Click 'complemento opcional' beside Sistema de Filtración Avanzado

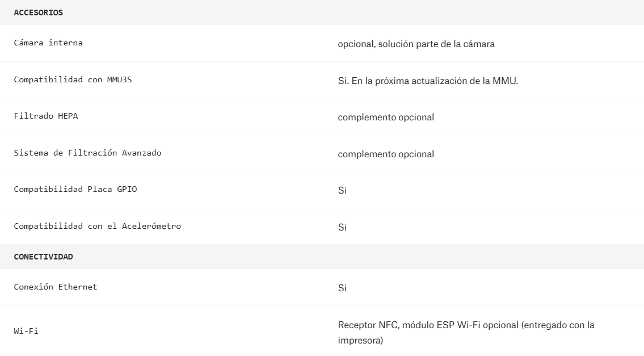(x=385, y=154)
